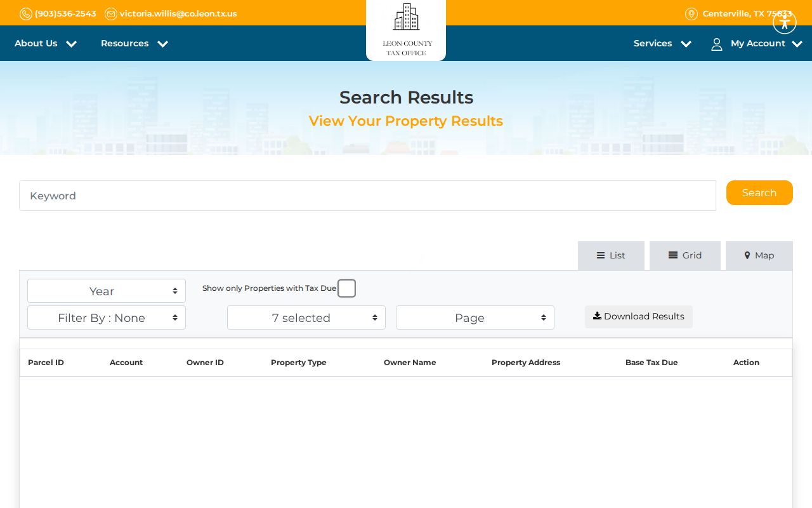Image resolution: width=812 pixels, height=508 pixels.
Task: Toggle Show only Properties with Tax Due
Action: [346, 288]
